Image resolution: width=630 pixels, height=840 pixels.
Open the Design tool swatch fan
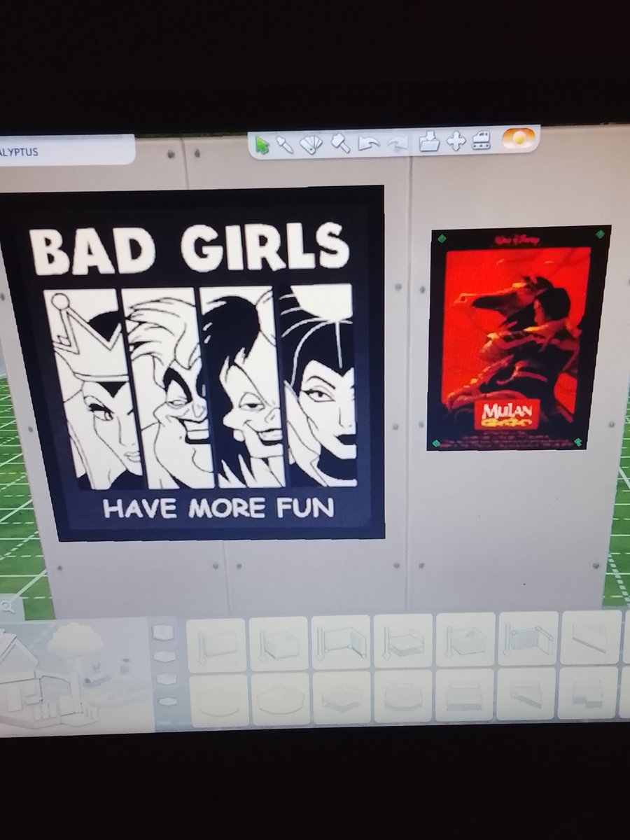(311, 143)
